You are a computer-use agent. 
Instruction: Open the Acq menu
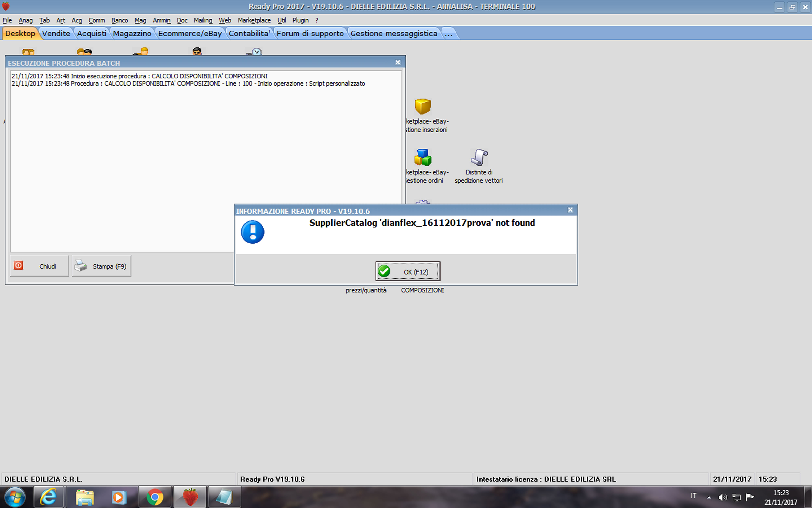point(77,20)
